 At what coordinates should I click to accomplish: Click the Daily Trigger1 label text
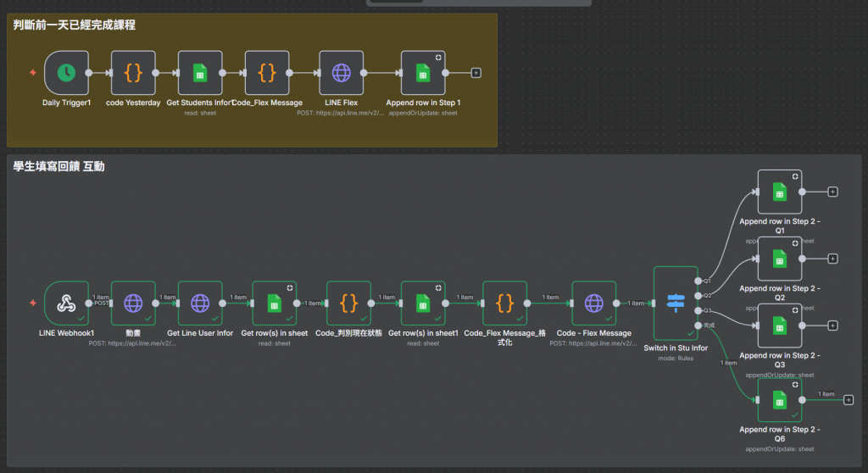(66, 103)
